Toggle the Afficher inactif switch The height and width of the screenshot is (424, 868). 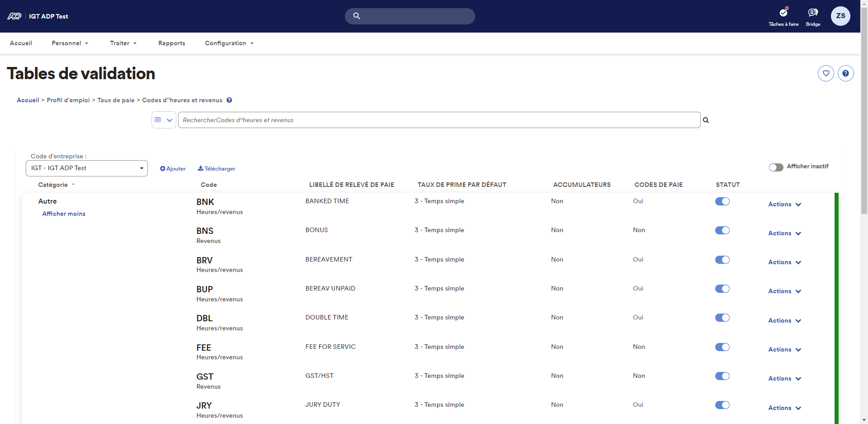pos(776,167)
